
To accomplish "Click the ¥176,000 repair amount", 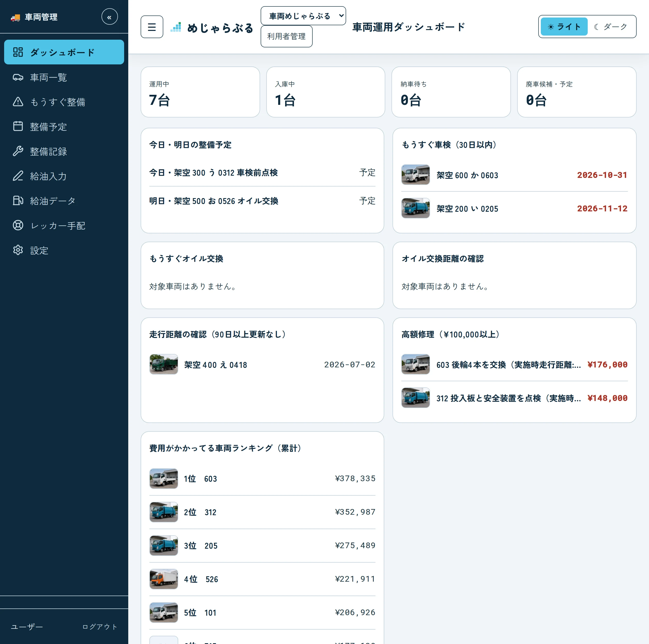I will [x=607, y=365].
